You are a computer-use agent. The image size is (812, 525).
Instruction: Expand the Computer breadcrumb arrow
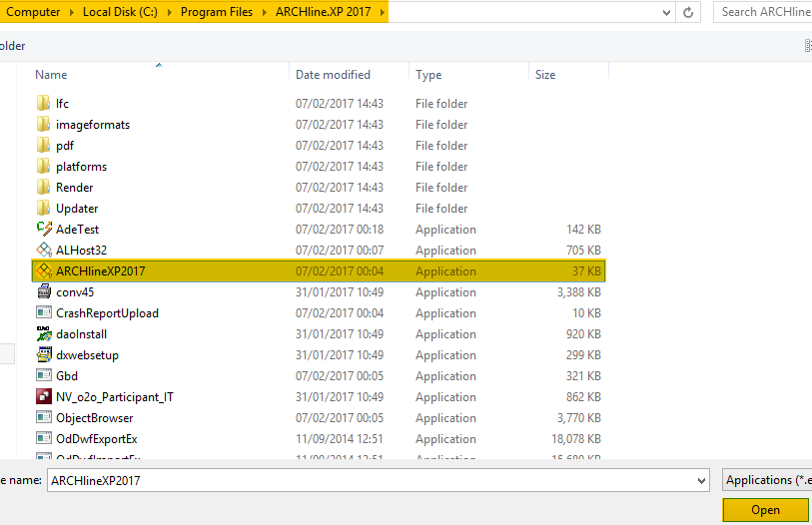[72, 12]
